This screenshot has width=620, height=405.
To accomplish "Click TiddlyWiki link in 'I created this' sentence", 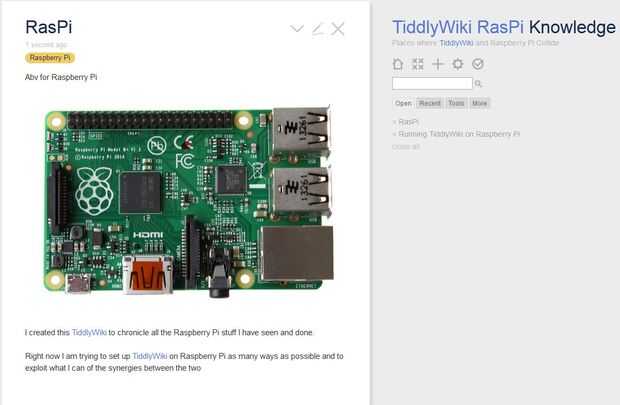I will (x=89, y=333).
